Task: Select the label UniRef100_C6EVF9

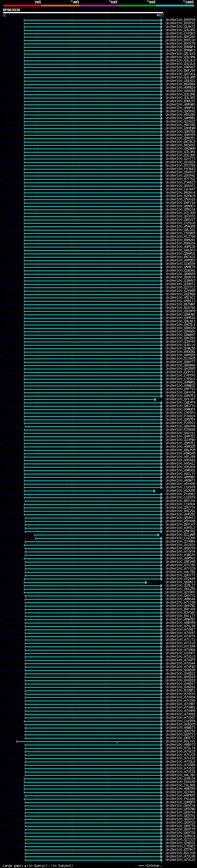Action: pyautogui.click(x=180, y=403)
